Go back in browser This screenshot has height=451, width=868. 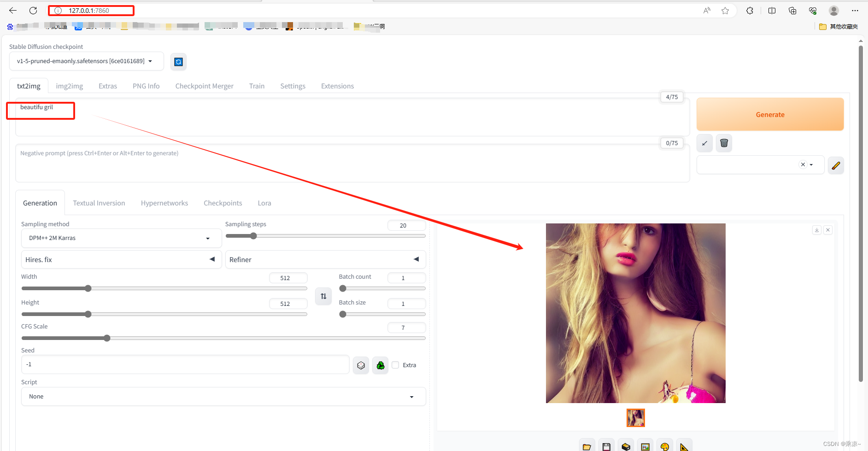[13, 10]
